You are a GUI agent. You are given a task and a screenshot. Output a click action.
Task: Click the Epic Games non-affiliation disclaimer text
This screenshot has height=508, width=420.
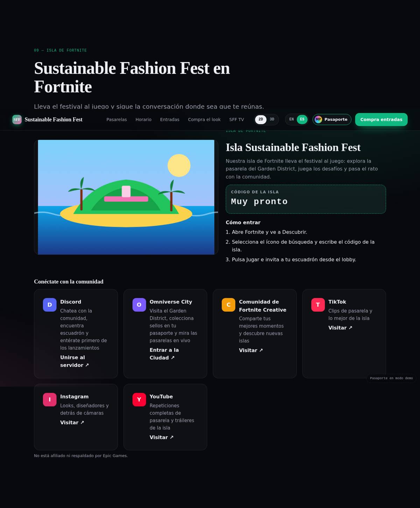[x=81, y=456]
